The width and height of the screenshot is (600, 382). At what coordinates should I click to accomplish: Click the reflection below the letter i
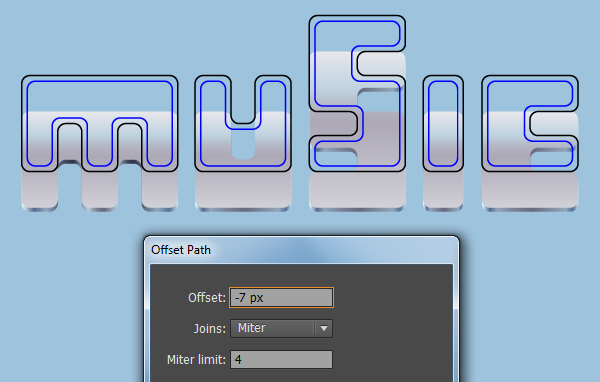tap(443, 191)
